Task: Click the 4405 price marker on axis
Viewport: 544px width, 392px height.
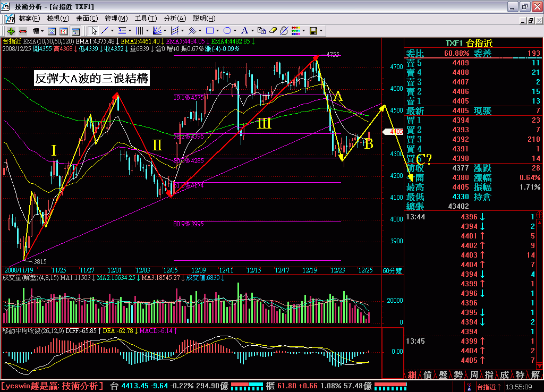Action: coord(393,132)
